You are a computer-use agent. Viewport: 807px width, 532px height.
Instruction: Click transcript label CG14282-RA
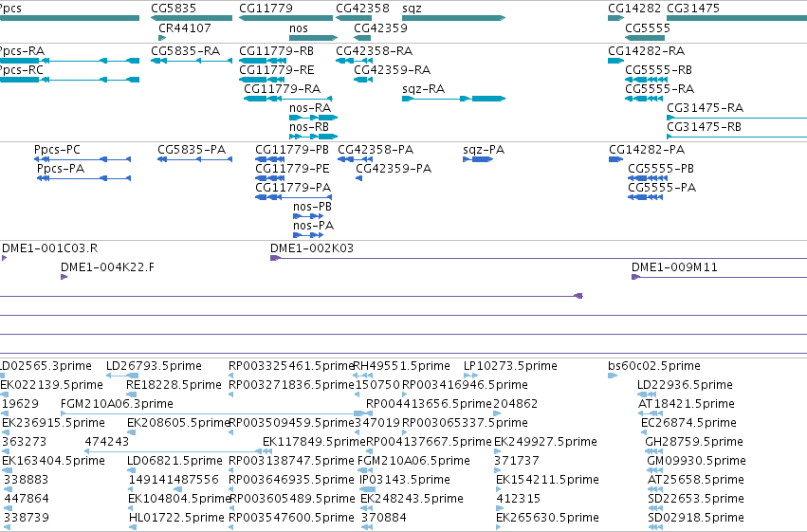(x=647, y=51)
